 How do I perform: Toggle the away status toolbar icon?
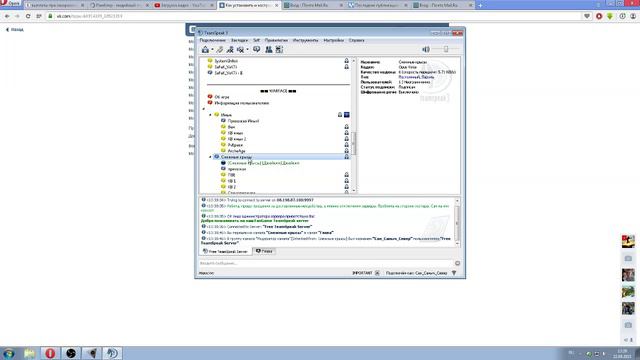point(240,49)
